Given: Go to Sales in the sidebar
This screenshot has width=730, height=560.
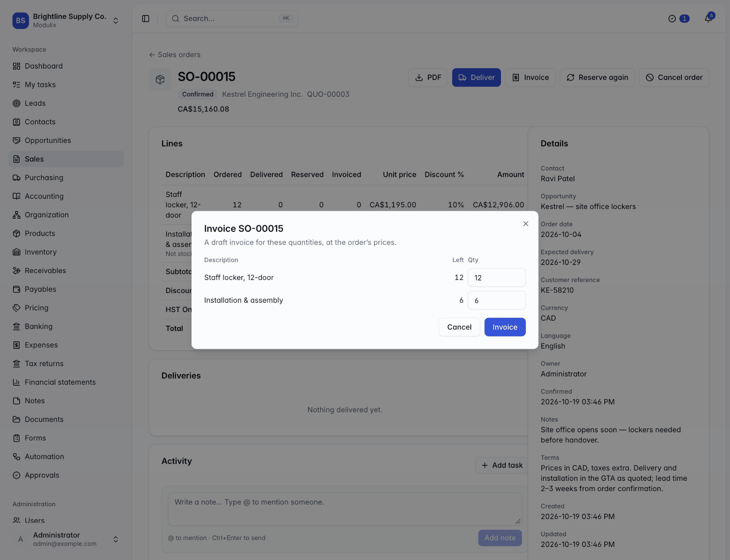Looking at the screenshot, I should click(66, 159).
